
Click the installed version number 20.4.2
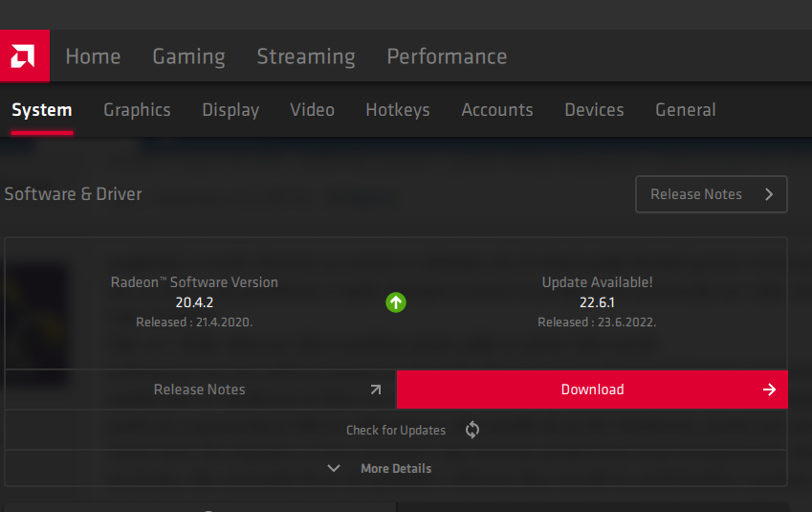tap(194, 302)
